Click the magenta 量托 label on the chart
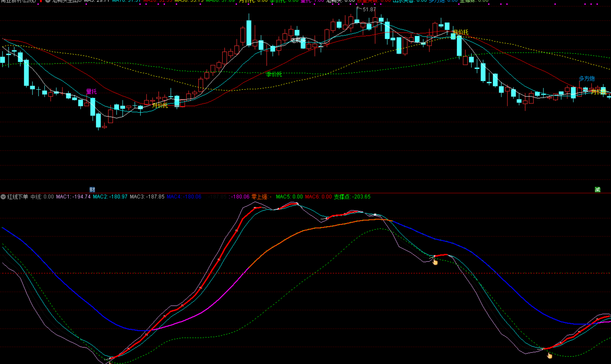The width and height of the screenshot is (611, 364). (91, 92)
